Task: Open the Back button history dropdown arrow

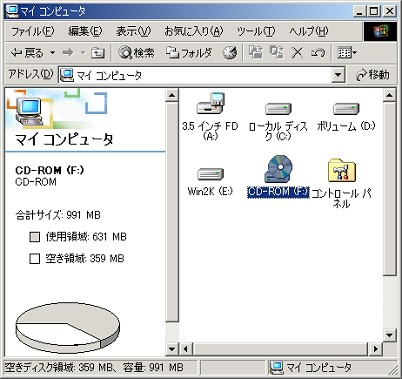Action: tap(52, 53)
